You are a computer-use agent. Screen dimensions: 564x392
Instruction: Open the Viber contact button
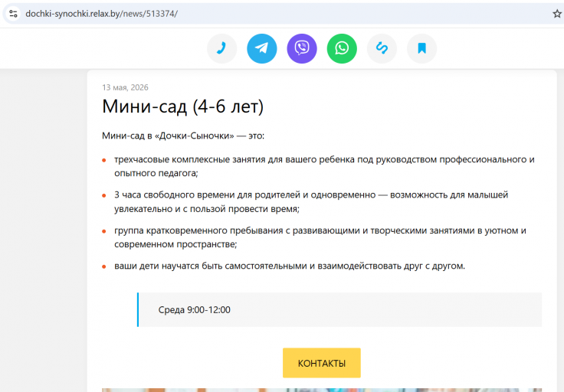(x=302, y=48)
